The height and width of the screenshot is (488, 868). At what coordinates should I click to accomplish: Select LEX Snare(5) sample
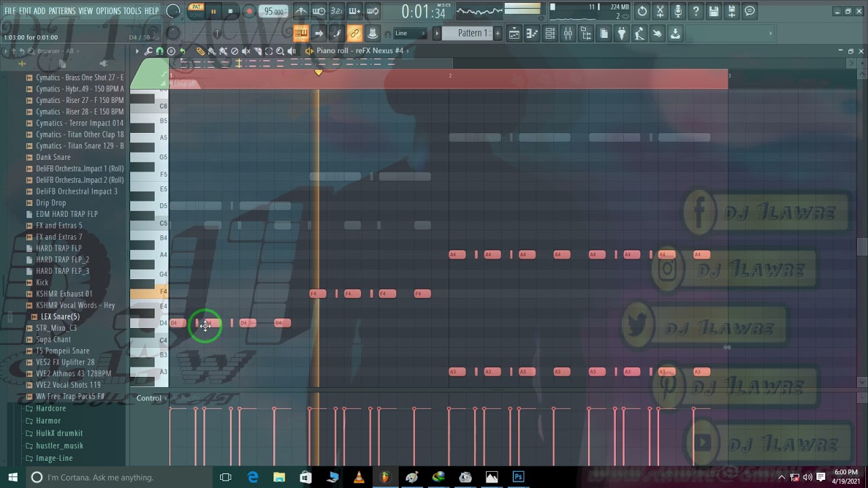60,317
